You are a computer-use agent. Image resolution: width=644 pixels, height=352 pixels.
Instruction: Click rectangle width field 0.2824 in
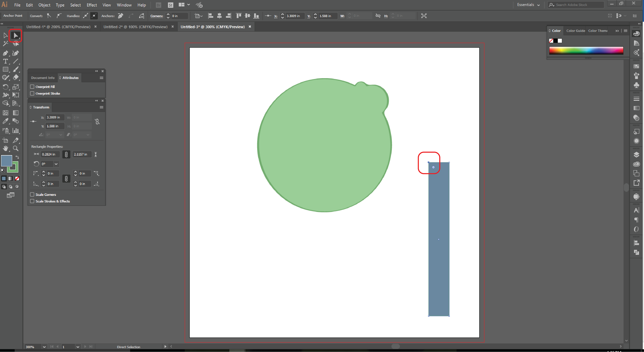[x=50, y=154]
